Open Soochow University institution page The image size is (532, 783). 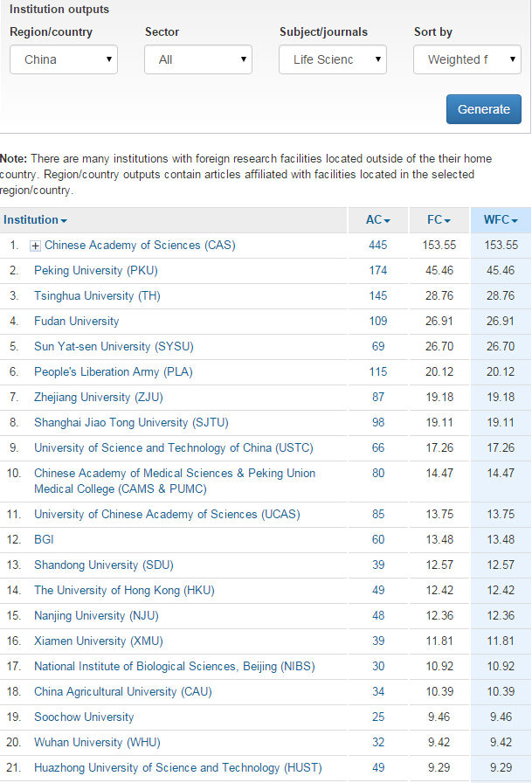point(84,717)
